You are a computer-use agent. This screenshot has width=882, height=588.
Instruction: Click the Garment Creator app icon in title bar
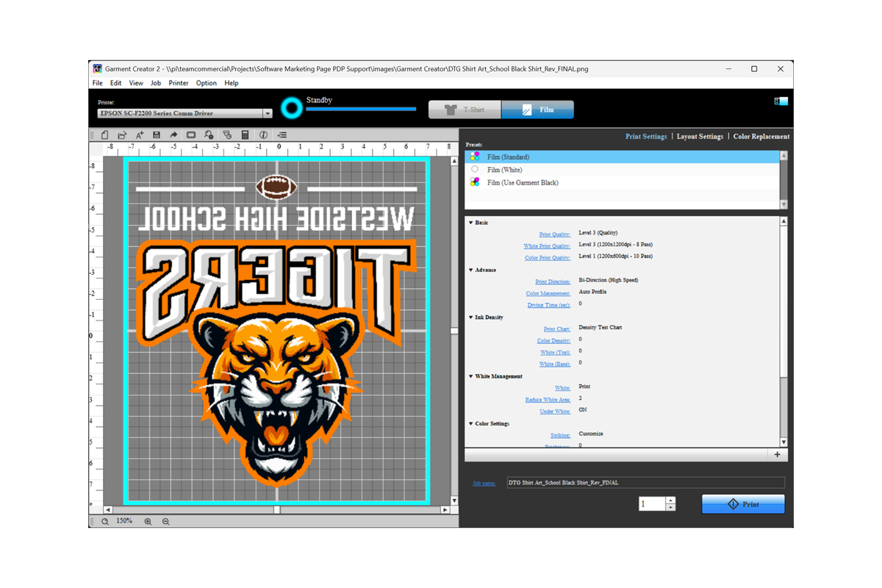[97, 68]
